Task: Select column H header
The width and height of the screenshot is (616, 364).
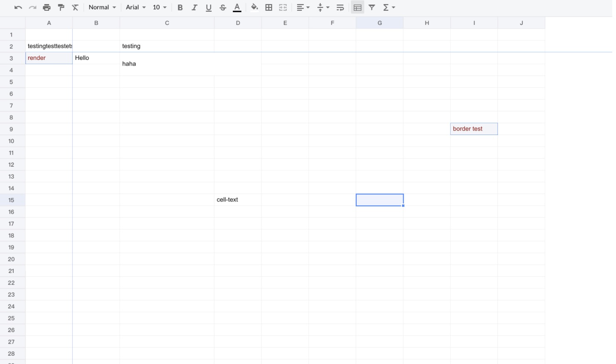Action: pos(427,23)
